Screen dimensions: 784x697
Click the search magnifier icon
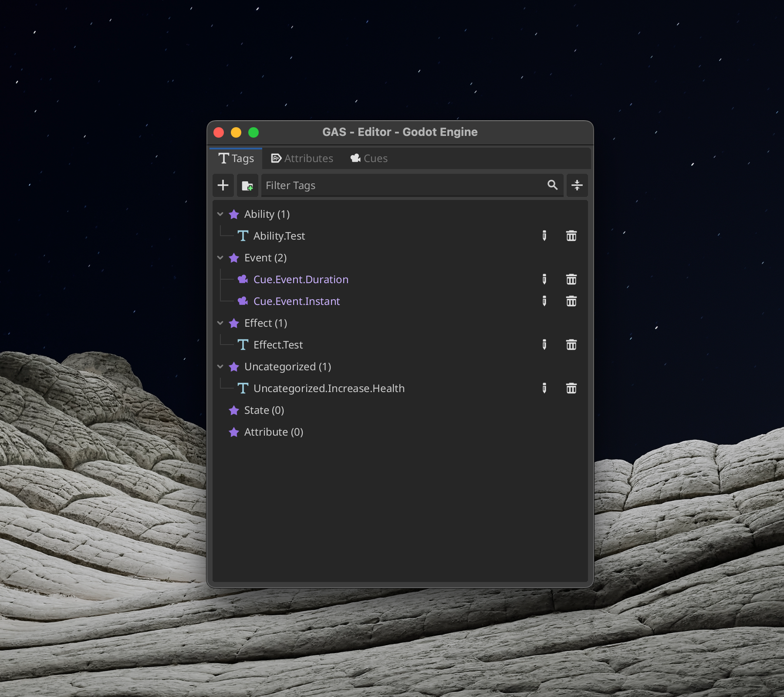(552, 185)
